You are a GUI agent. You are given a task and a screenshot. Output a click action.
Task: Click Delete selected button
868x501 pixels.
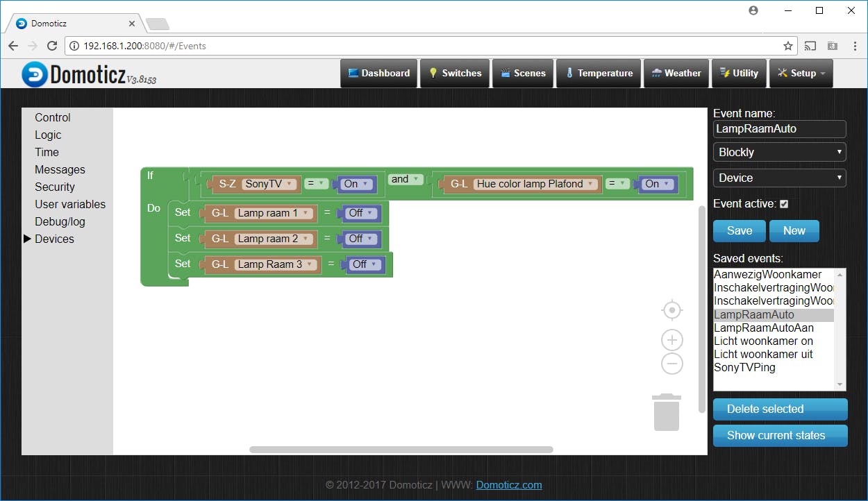780,409
